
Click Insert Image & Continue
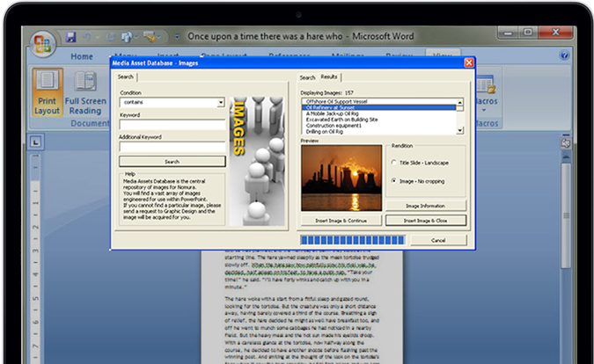(x=341, y=221)
